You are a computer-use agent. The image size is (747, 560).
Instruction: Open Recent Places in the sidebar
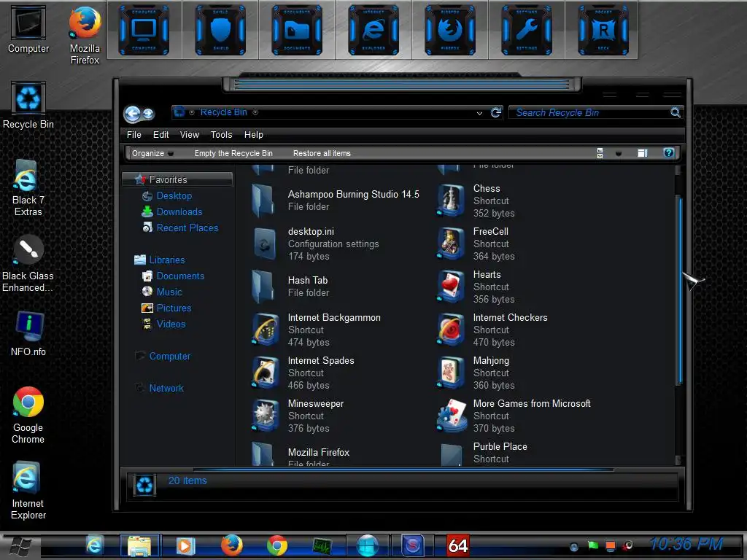click(x=187, y=227)
